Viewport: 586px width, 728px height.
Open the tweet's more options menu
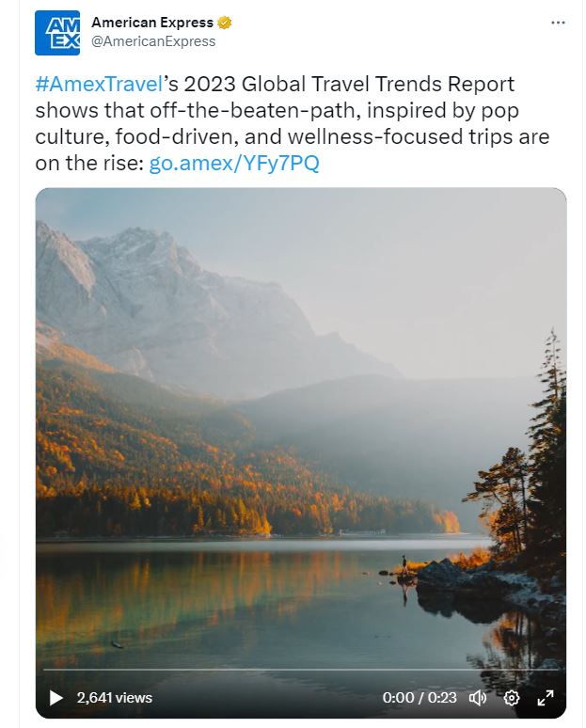[558, 22]
